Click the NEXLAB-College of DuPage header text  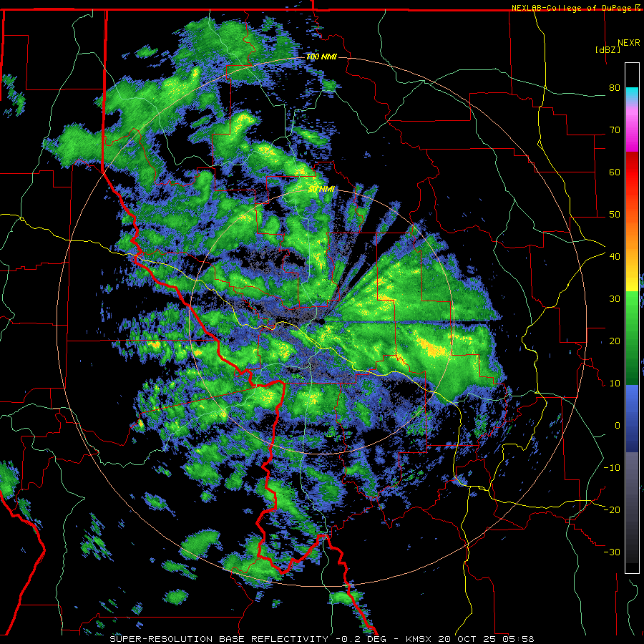click(572, 8)
